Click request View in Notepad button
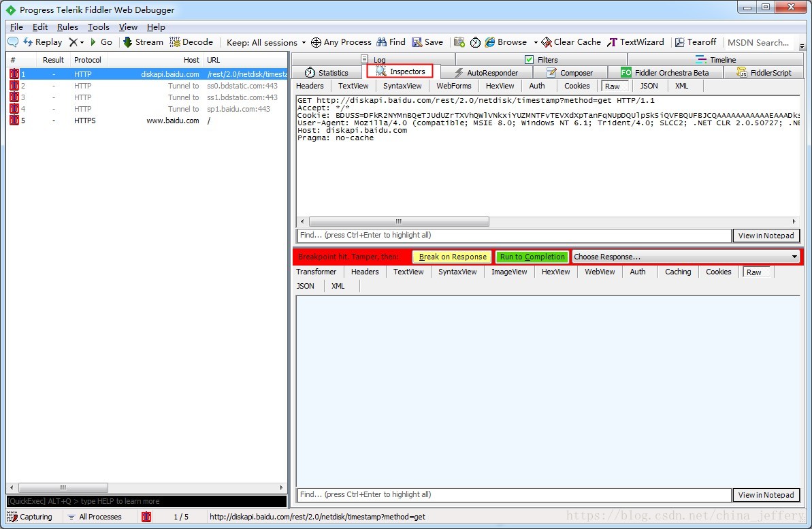Image resolution: width=812 pixels, height=529 pixels. point(766,236)
